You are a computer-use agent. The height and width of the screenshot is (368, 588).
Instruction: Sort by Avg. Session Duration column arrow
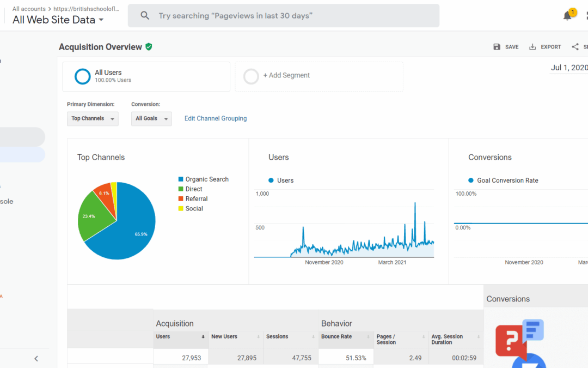[479, 337]
